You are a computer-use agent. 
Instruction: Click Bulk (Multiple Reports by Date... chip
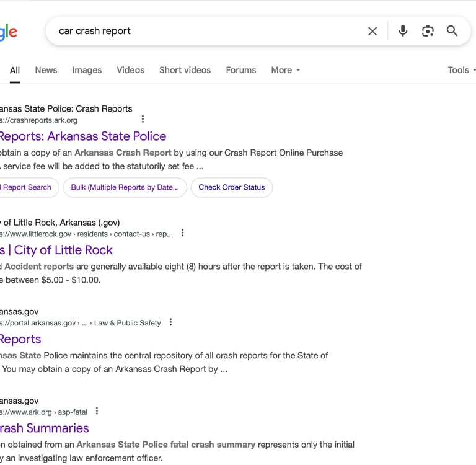[x=125, y=187]
